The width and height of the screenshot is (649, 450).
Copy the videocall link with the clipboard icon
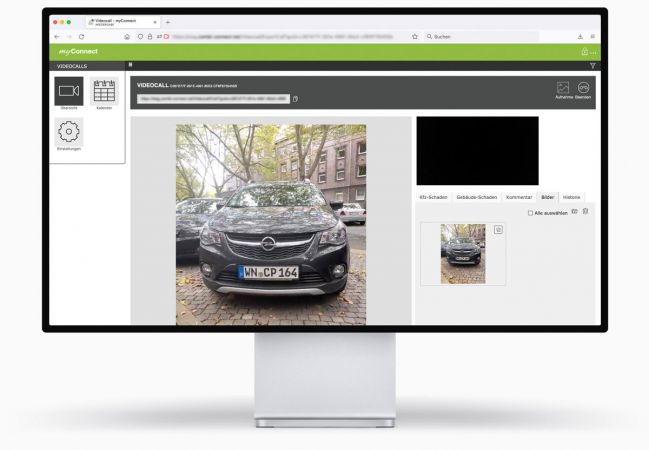click(295, 99)
